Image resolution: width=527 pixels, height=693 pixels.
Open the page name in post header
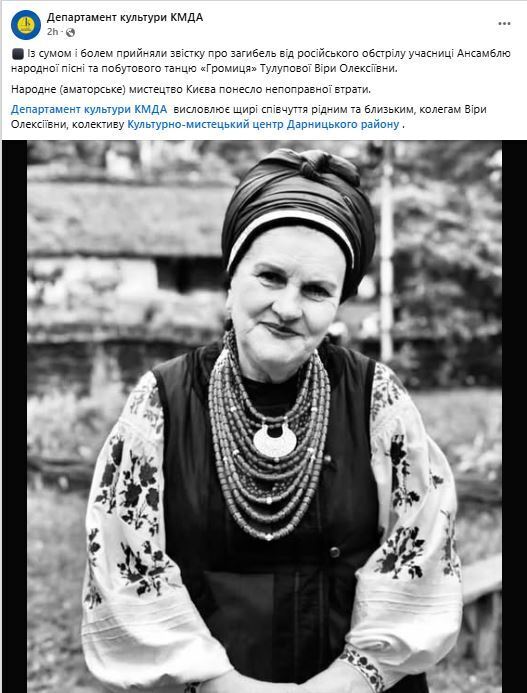point(125,17)
